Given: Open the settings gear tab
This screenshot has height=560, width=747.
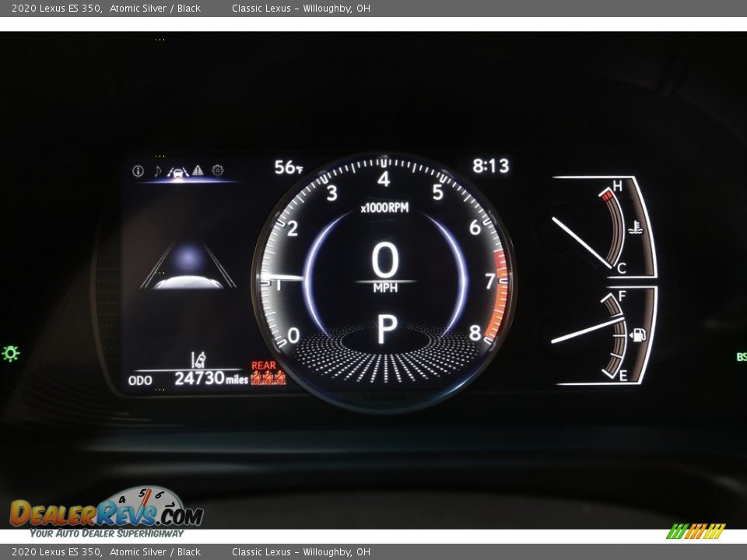Looking at the screenshot, I should click(218, 170).
